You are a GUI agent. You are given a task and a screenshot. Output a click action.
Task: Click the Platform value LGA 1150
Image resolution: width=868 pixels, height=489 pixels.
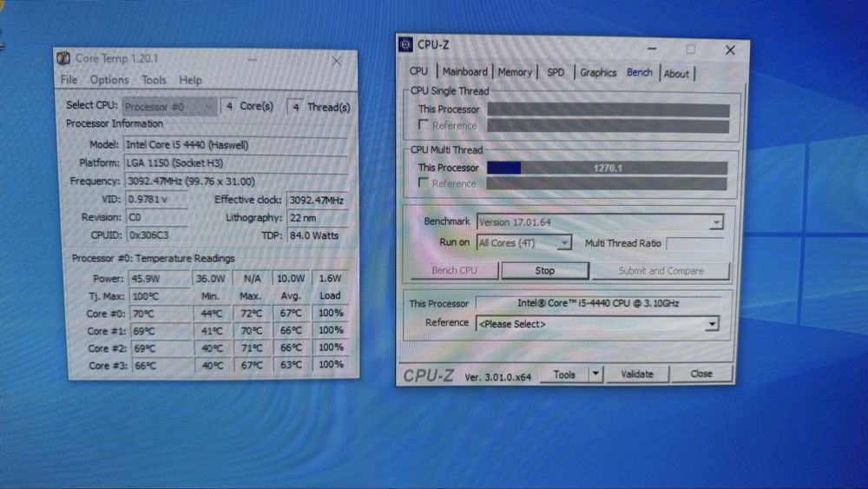(x=236, y=162)
